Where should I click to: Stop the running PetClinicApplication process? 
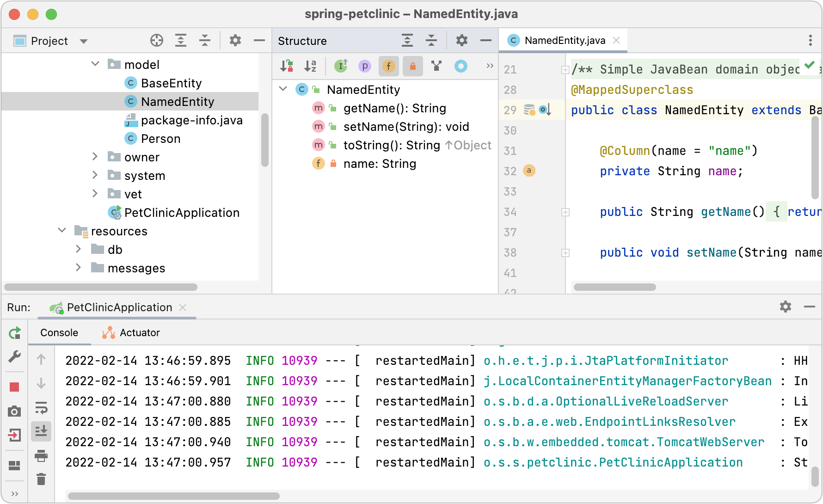click(15, 387)
